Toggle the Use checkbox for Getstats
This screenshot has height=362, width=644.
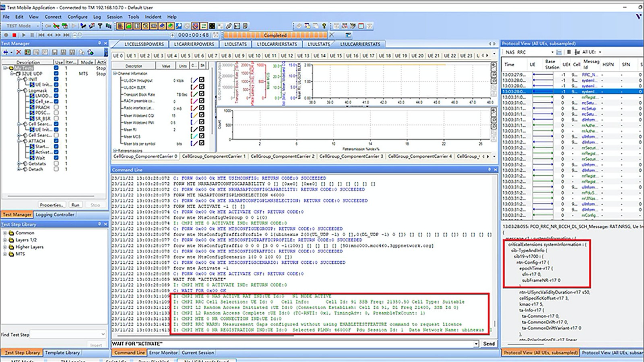(x=56, y=163)
